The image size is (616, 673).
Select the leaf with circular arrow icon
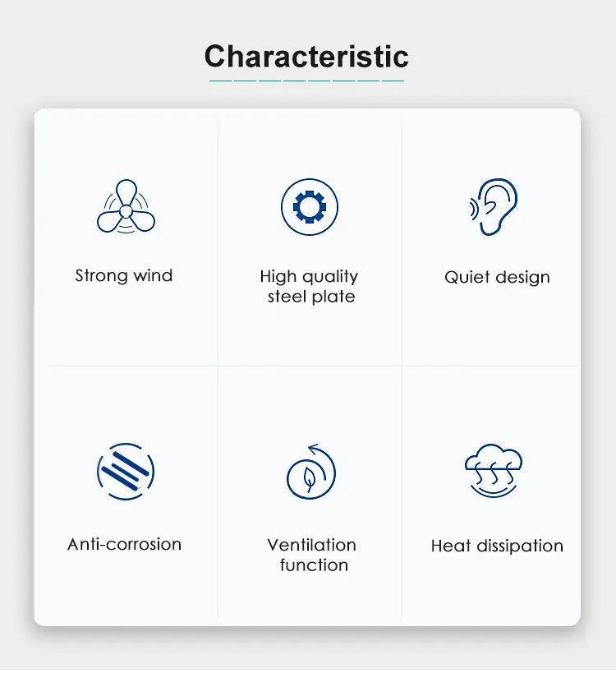pos(310,473)
